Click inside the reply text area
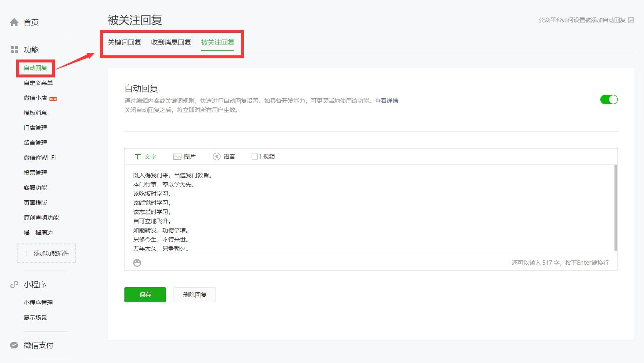This screenshot has height=363, width=644. pos(369,210)
